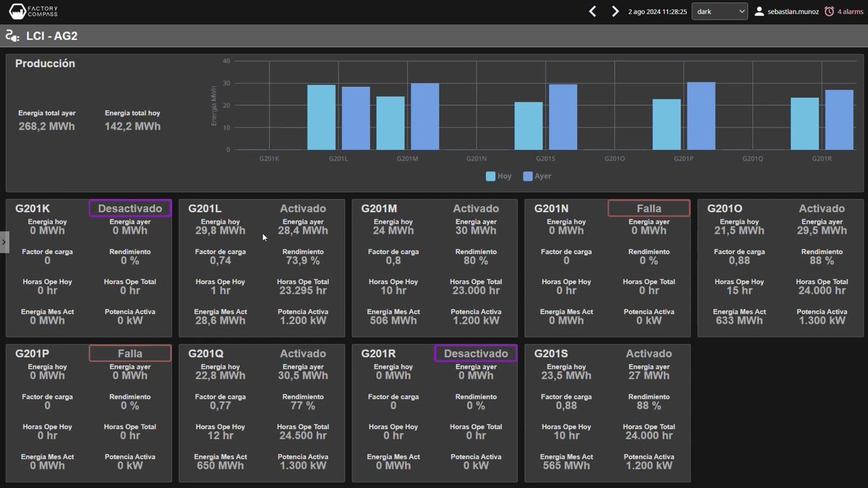Select the G201Q card title
Image resolution: width=868 pixels, height=488 pixels.
206,354
